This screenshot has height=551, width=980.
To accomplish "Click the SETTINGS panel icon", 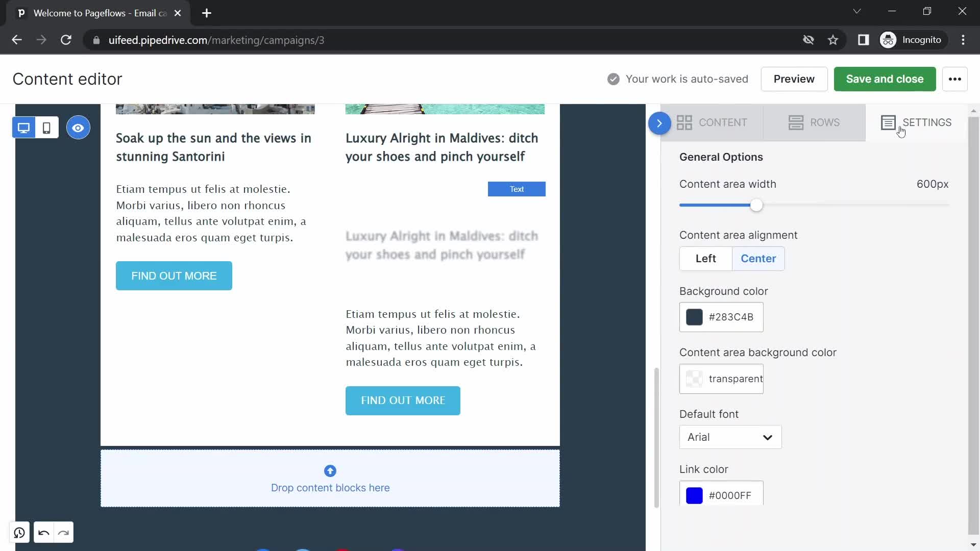I will click(x=889, y=122).
